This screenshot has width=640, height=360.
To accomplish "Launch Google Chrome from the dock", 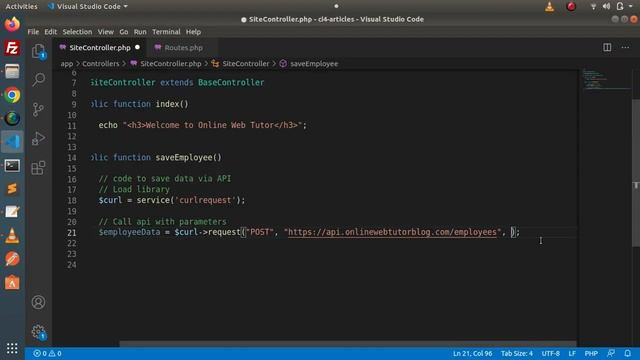I will [x=12, y=95].
